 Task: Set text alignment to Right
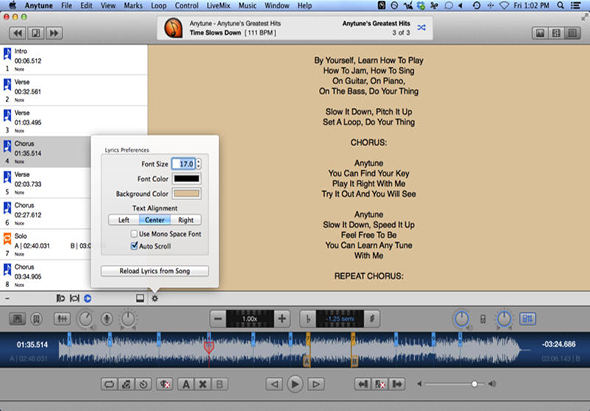pos(186,220)
